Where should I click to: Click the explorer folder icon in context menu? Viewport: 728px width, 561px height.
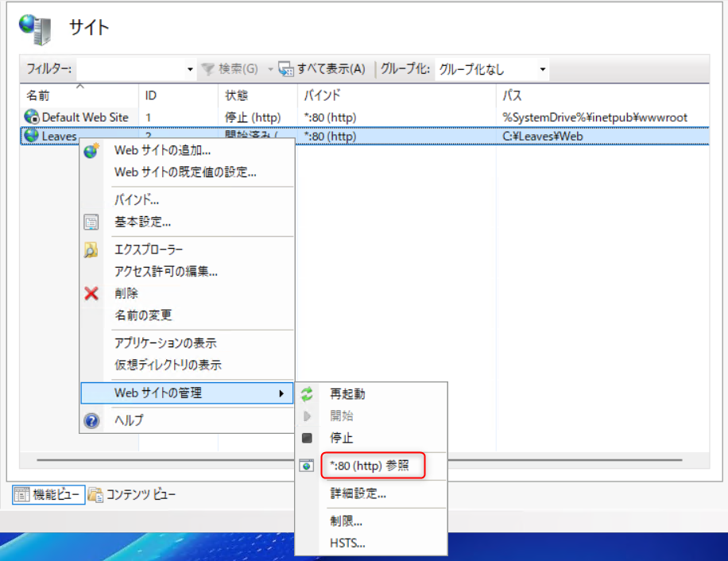point(91,250)
